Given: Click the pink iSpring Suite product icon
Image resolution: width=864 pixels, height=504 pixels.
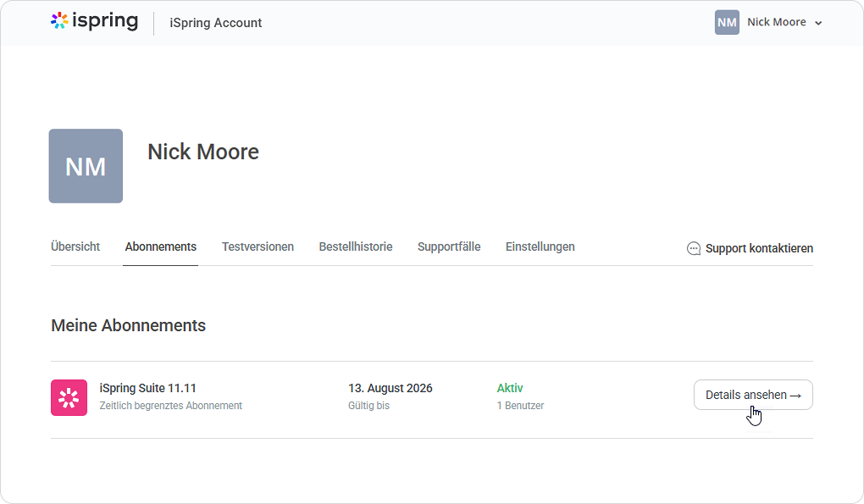Looking at the screenshot, I should point(69,397).
